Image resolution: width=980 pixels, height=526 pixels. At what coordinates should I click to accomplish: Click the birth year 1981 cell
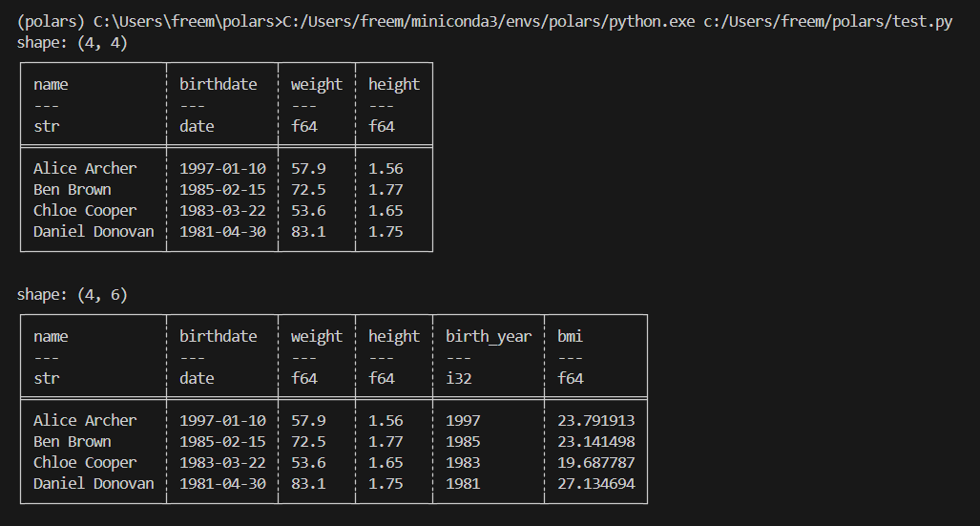pos(463,483)
